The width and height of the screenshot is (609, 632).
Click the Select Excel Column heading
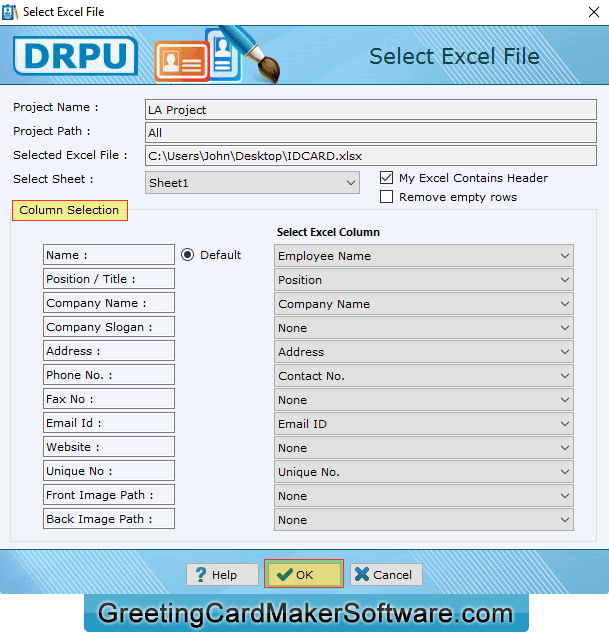click(x=328, y=232)
